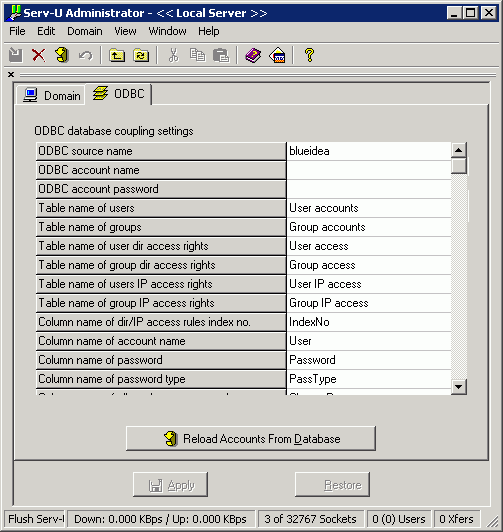The width and height of the screenshot is (503, 532).
Task: Click 'Table name of group IP access rights'
Action: 161,303
